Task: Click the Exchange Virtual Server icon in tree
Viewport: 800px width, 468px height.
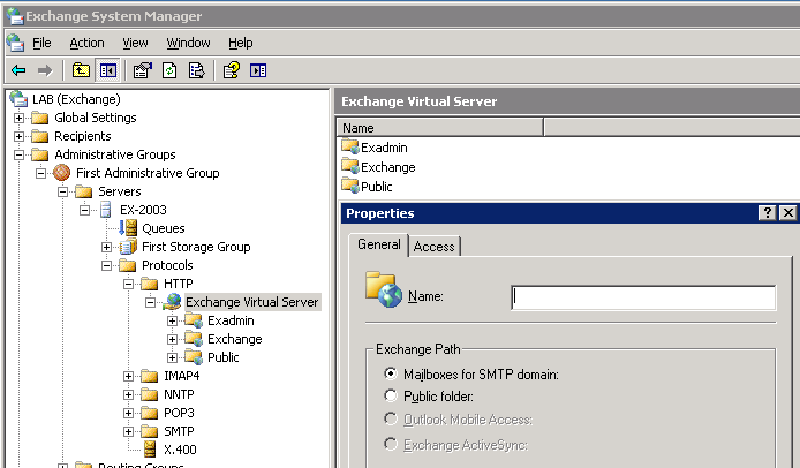Action: pos(172,302)
